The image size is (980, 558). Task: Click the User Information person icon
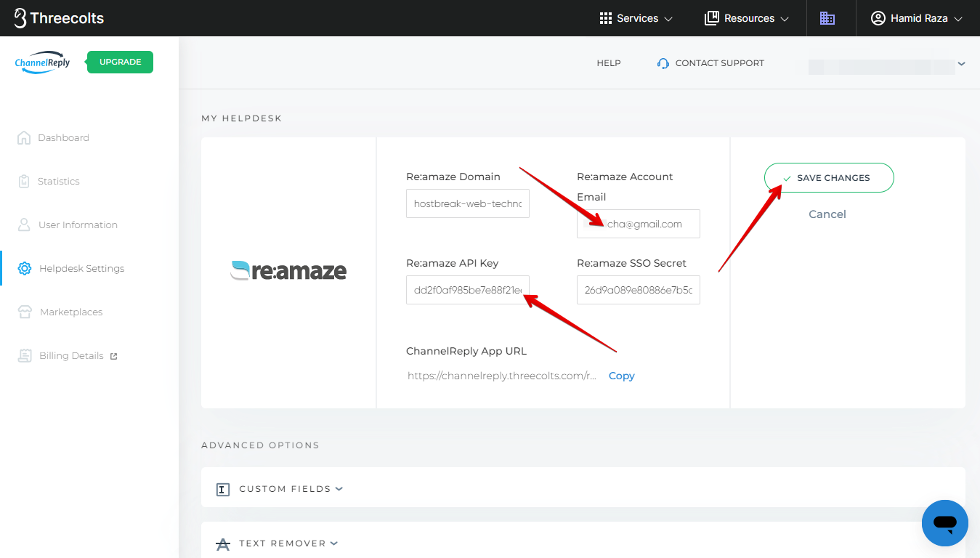(24, 225)
